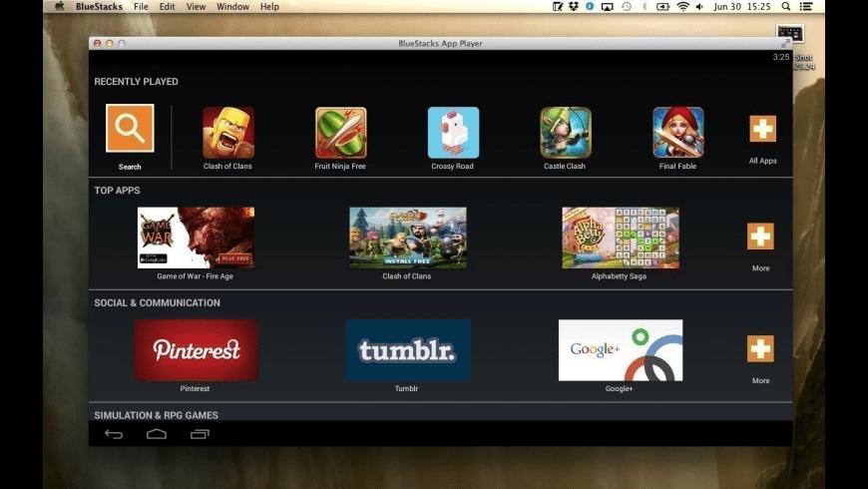Viewport: 868px width, 489px height.
Task: Show Android recent apps overview
Action: 200,434
